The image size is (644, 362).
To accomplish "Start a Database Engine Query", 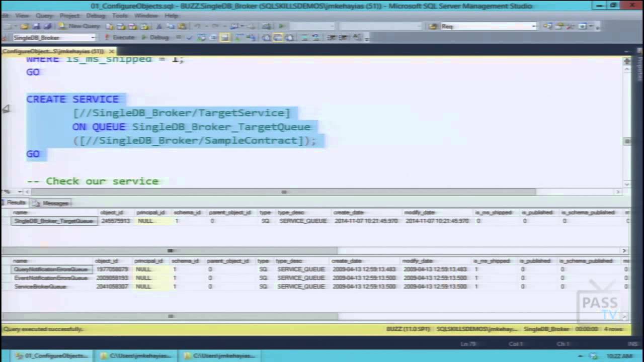I will coord(109,26).
